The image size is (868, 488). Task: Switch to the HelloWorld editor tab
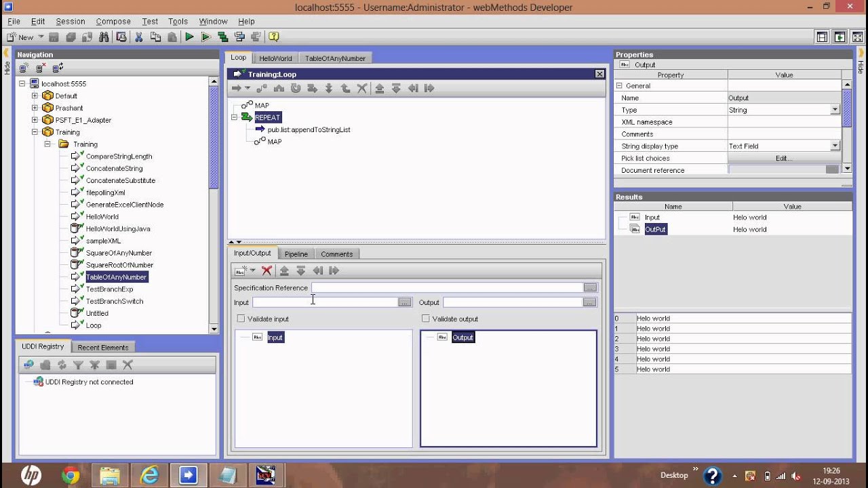[275, 59]
